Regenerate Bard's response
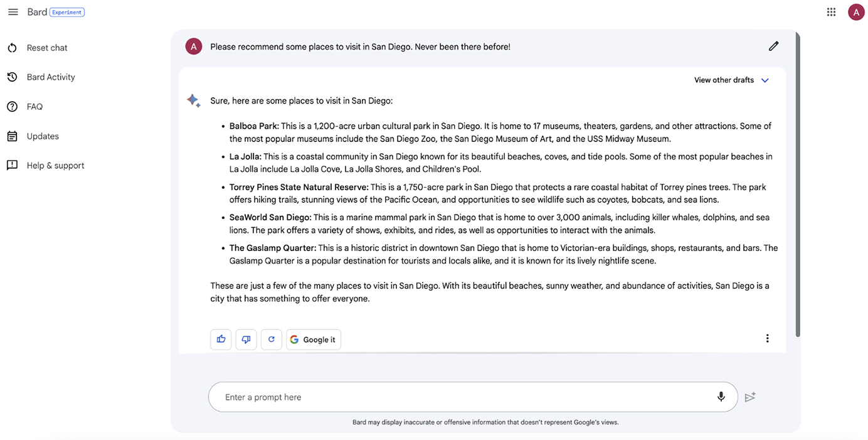 click(x=271, y=339)
